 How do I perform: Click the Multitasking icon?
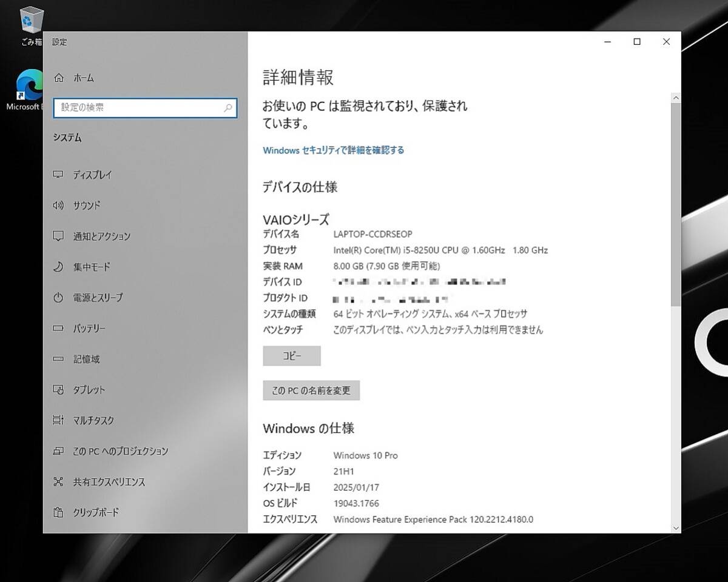tap(58, 420)
